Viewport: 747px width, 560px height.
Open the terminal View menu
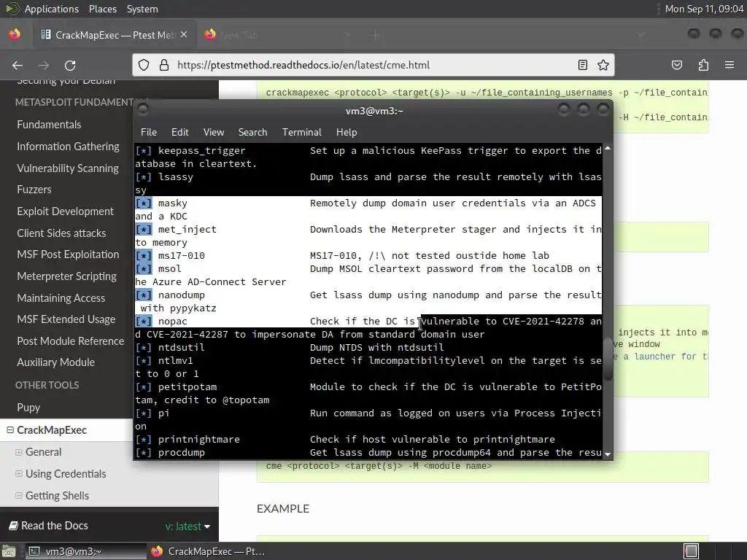[214, 133]
